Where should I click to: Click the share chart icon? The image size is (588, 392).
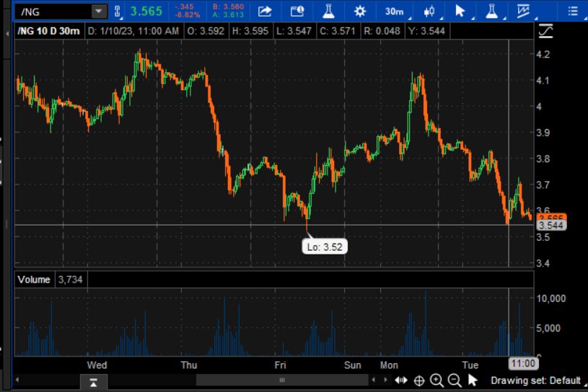(x=265, y=12)
